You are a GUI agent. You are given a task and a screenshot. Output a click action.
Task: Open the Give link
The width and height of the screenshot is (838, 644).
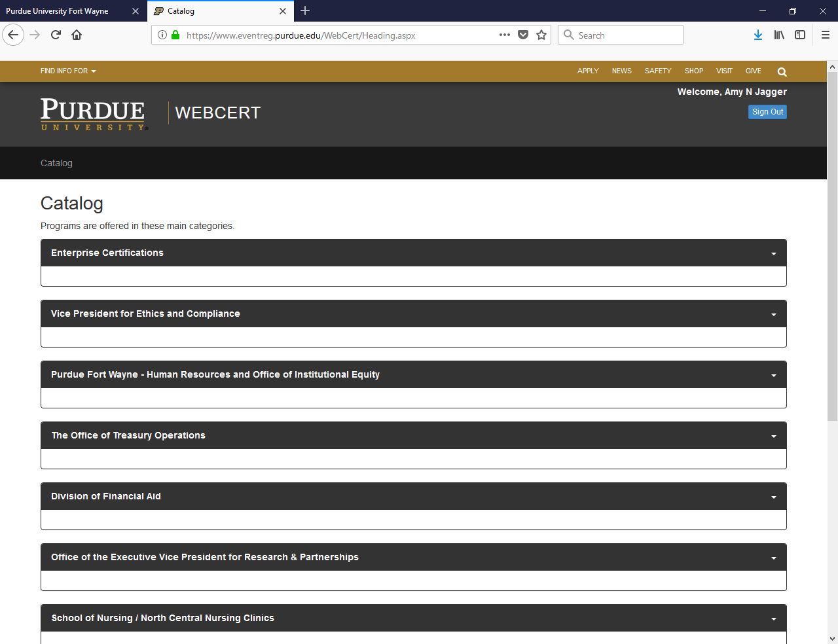point(754,71)
